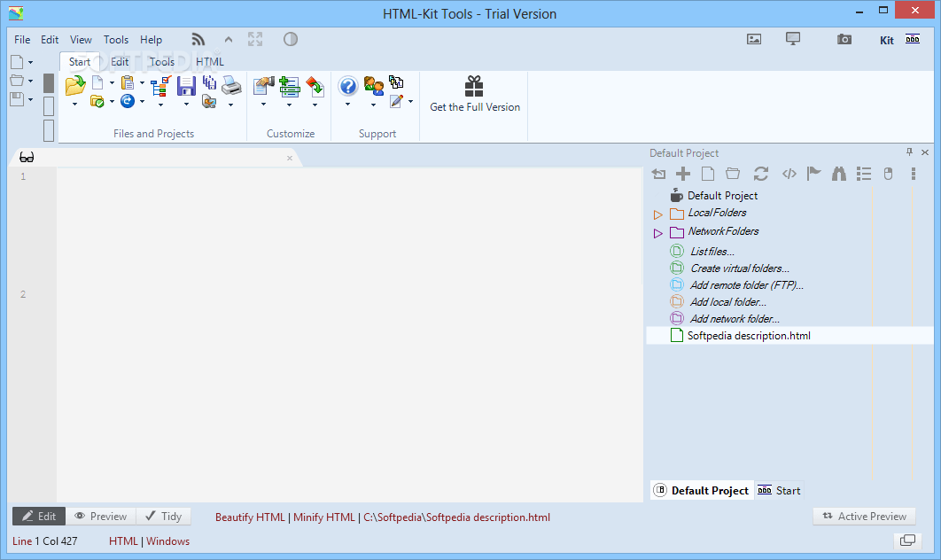Click the Get the Full Version gift icon
This screenshot has height=560, width=941.
[x=474, y=87]
